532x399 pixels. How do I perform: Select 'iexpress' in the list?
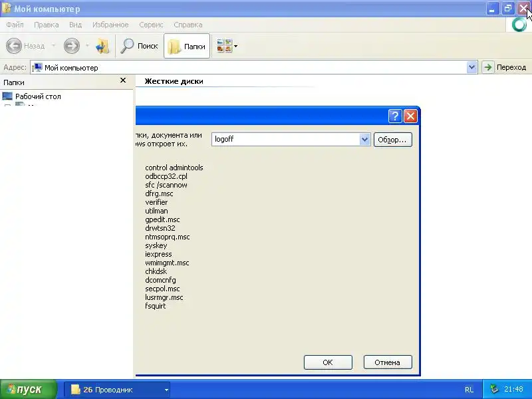(x=158, y=254)
